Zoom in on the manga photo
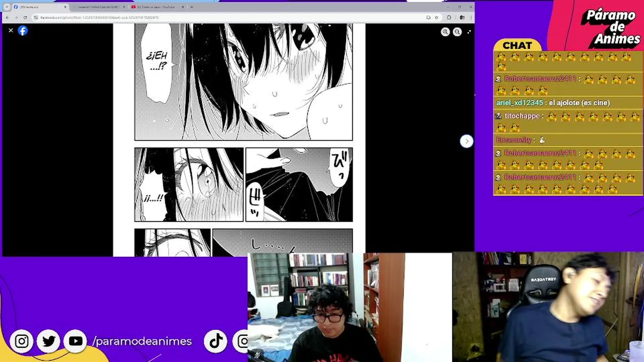The height and width of the screenshot is (362, 644). pyautogui.click(x=445, y=32)
